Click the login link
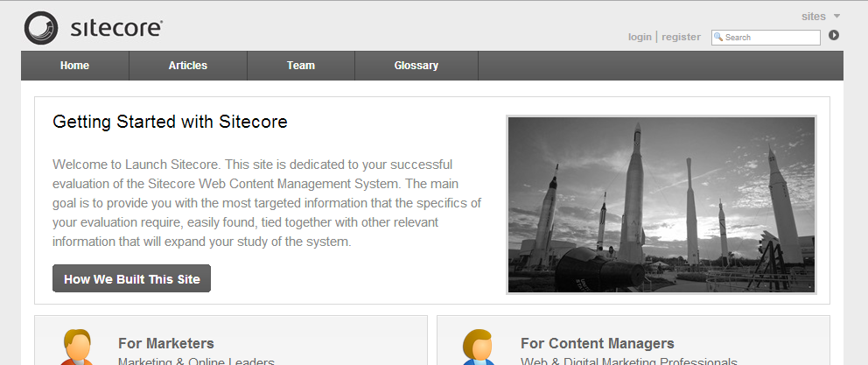Screen dimensions: 868x365 (640, 37)
